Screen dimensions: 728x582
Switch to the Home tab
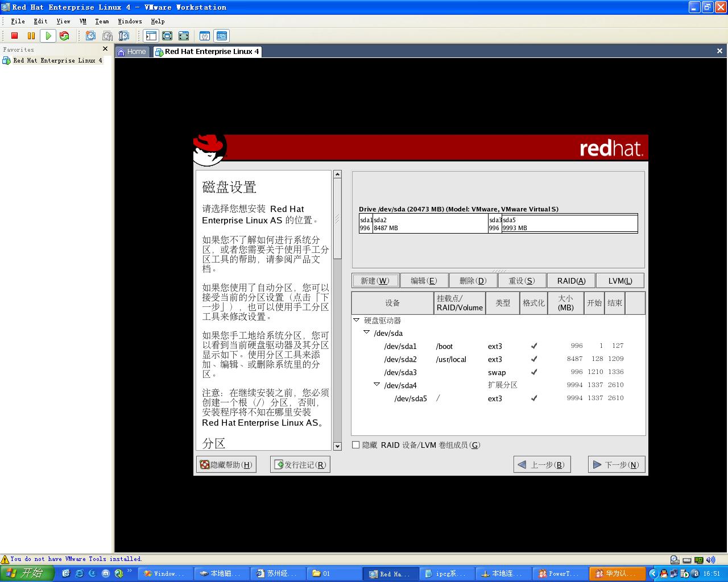[132, 52]
